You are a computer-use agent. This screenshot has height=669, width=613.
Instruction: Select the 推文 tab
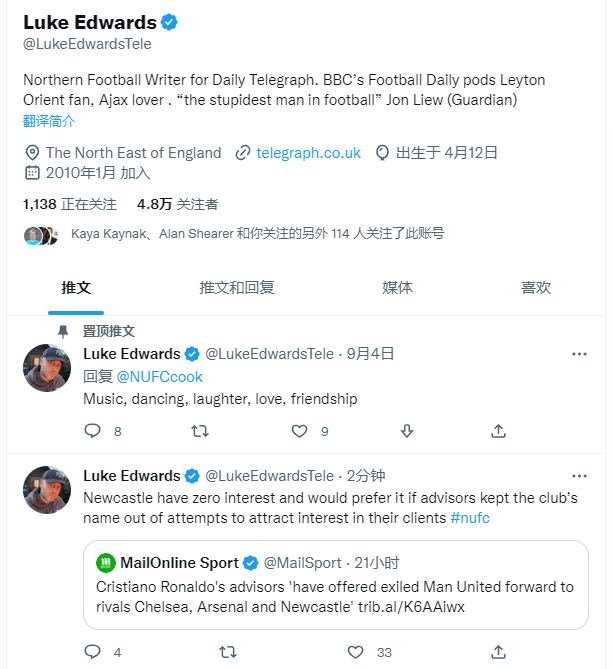[76, 288]
